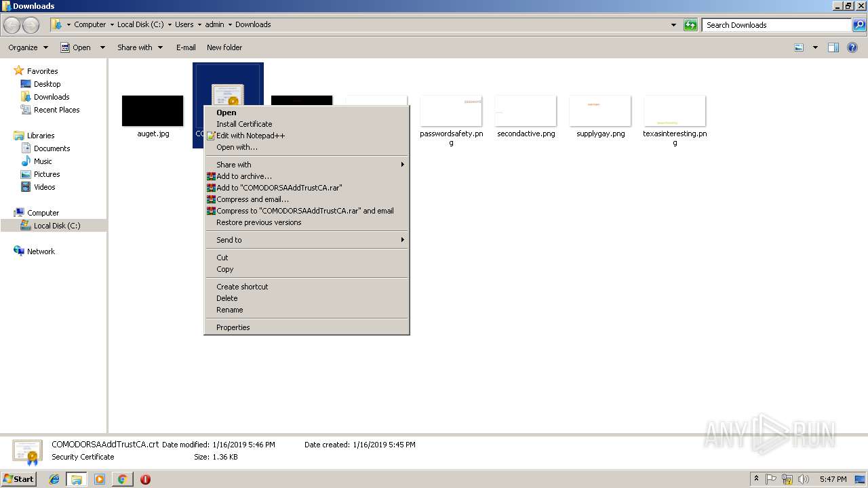Open Internet Explorer from taskbar

[54, 479]
